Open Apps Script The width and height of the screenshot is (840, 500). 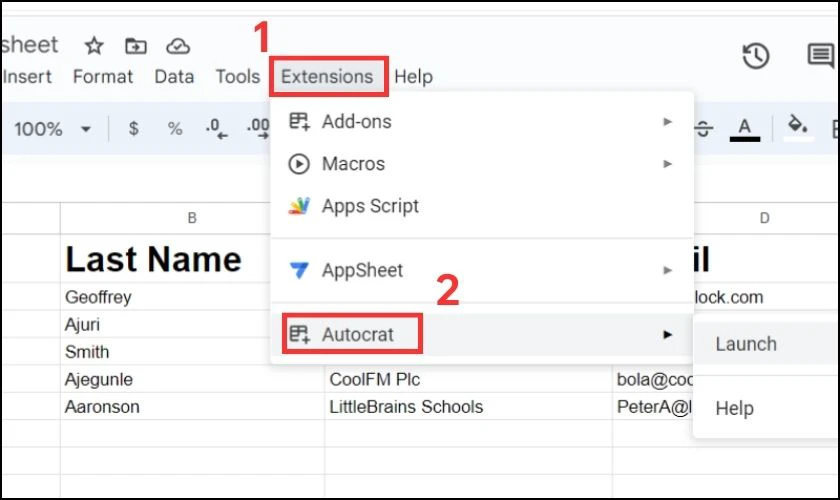pos(482,206)
